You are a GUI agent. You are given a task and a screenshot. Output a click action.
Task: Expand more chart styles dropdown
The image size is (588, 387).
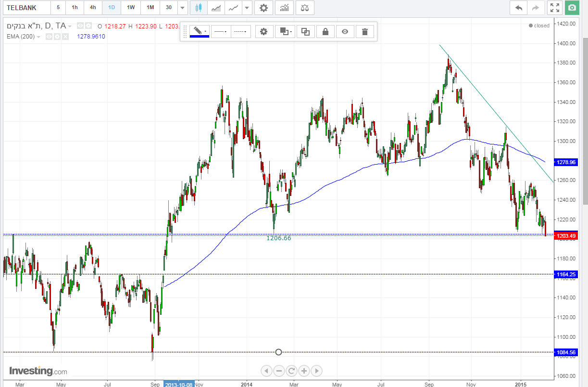(247, 8)
